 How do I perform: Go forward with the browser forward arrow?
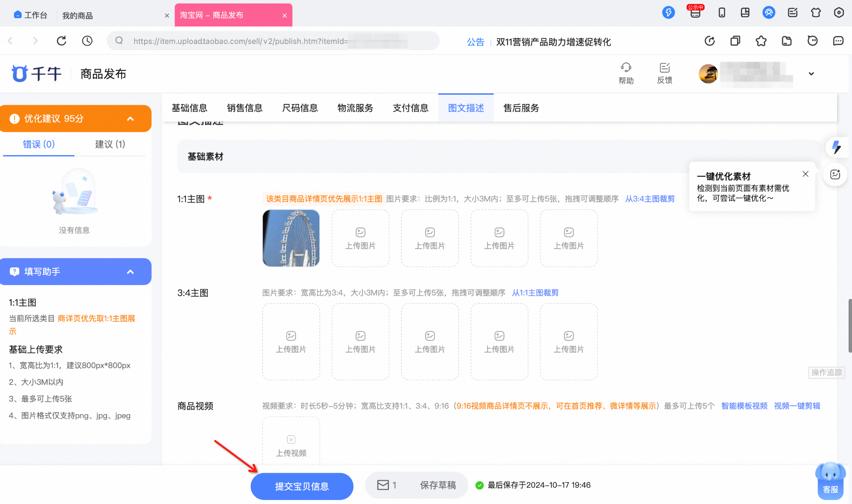coord(35,41)
